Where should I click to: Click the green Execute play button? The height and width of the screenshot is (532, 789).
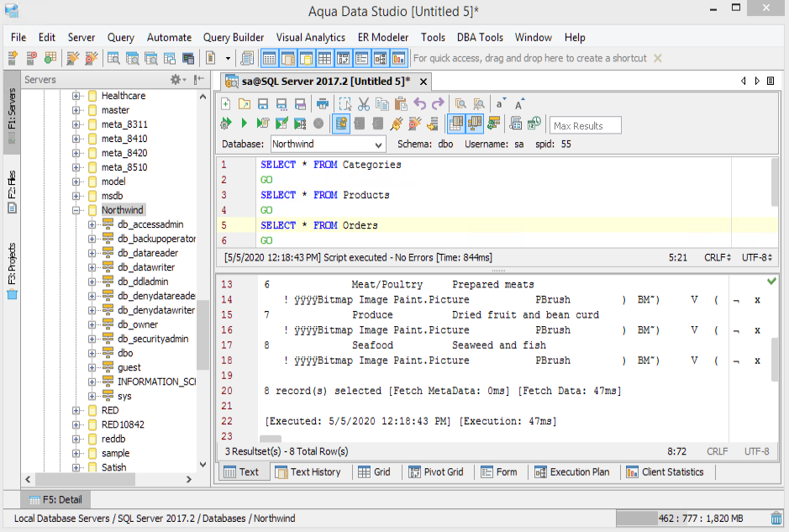coord(245,124)
